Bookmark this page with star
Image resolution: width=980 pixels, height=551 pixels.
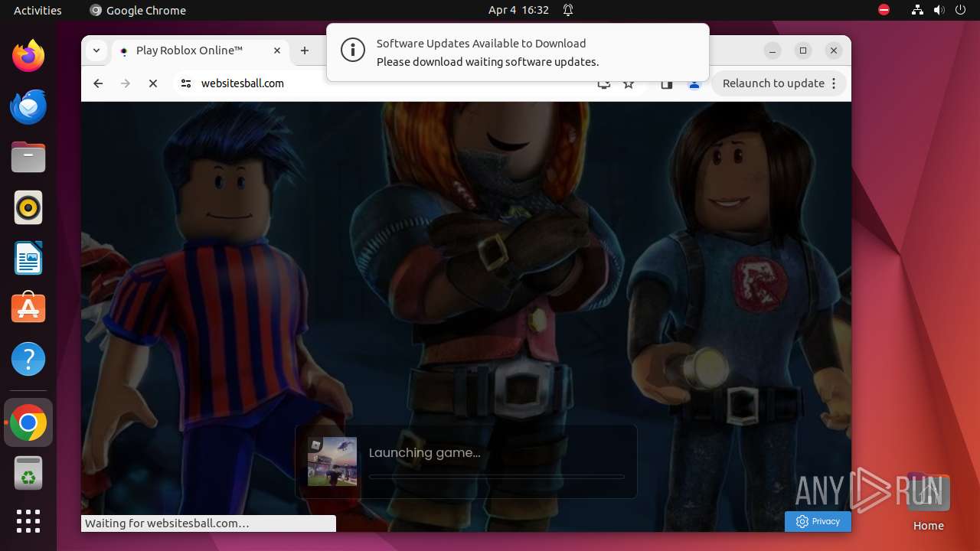coord(629,83)
